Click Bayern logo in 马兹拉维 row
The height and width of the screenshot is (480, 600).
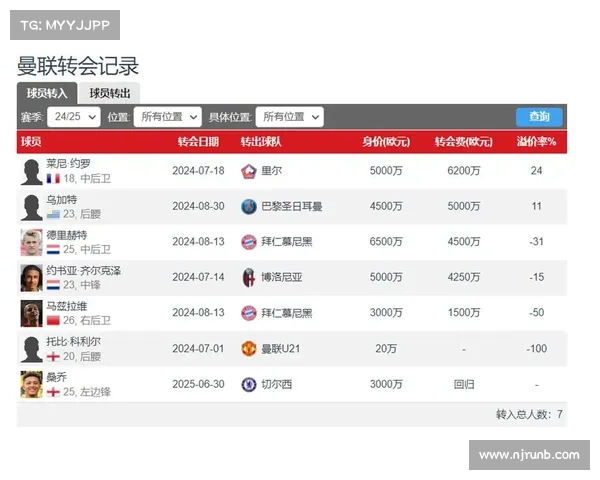(249, 313)
